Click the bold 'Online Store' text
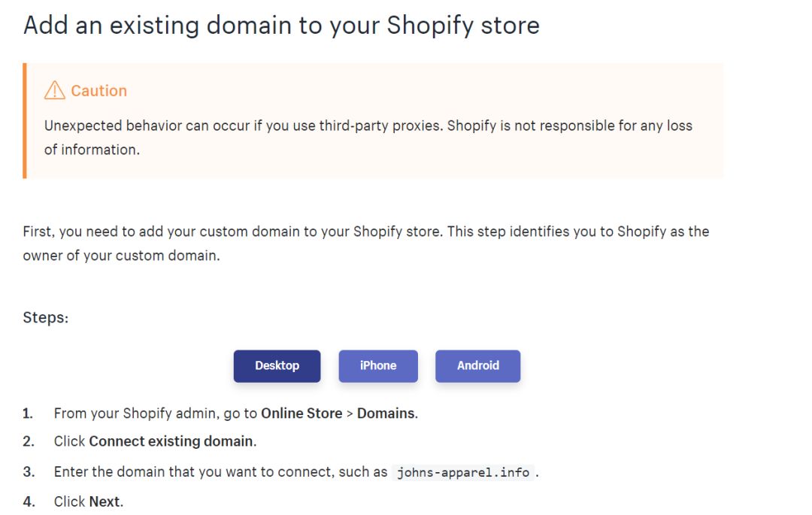The width and height of the screenshot is (812, 515). 301,413
